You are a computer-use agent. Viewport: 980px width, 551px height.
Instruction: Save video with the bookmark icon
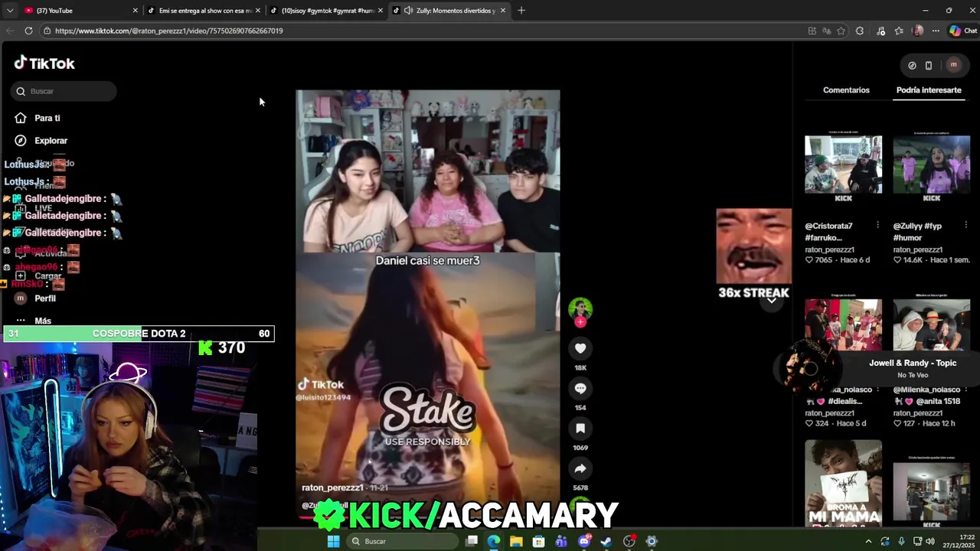580,429
